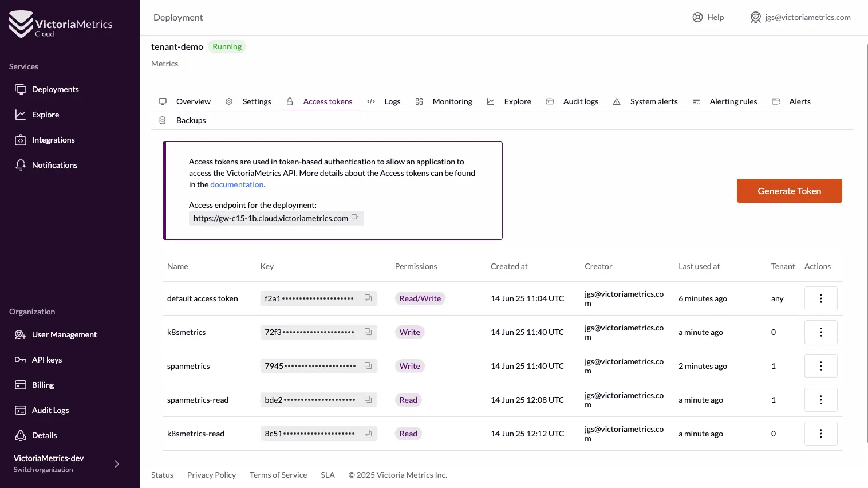Click the user account avatar icon
This screenshot has width=868, height=488.
[756, 17]
